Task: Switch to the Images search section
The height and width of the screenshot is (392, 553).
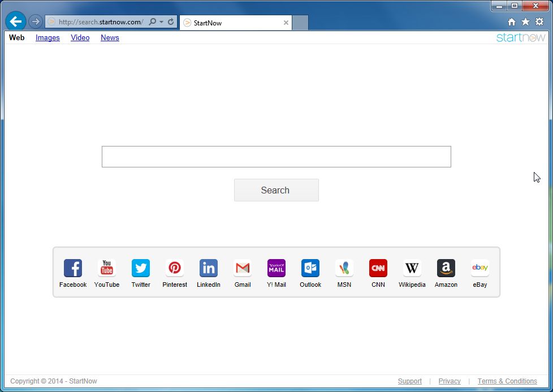Action: point(47,37)
